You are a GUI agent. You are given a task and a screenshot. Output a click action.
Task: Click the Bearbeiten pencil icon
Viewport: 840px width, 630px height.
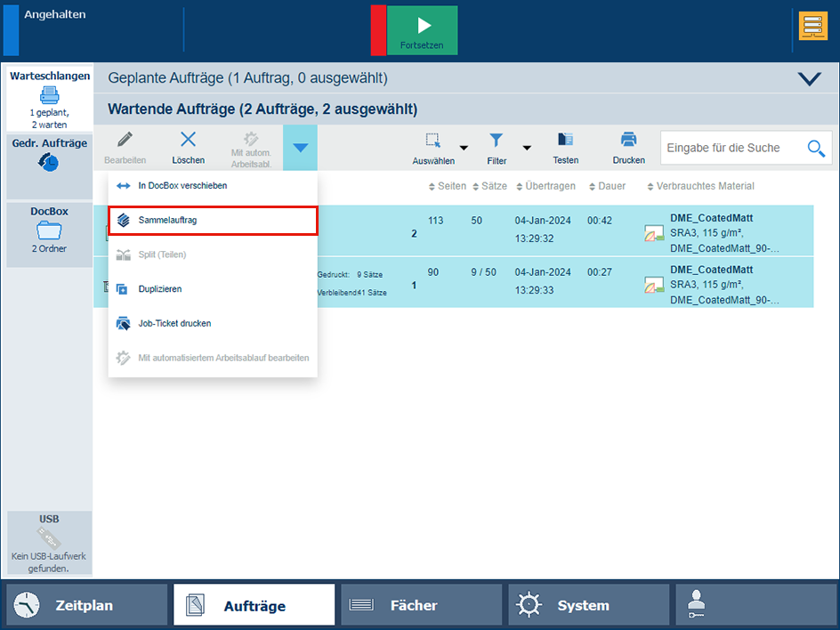pos(125,140)
